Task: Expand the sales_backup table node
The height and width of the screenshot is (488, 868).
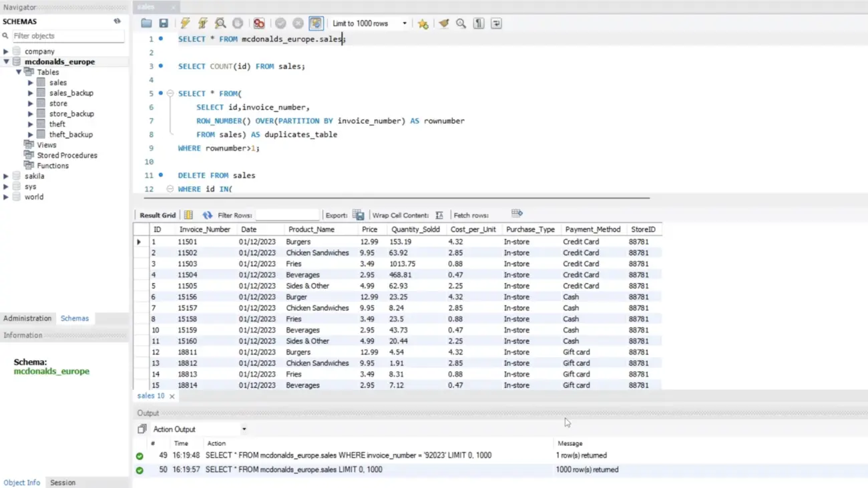Action: [31, 93]
